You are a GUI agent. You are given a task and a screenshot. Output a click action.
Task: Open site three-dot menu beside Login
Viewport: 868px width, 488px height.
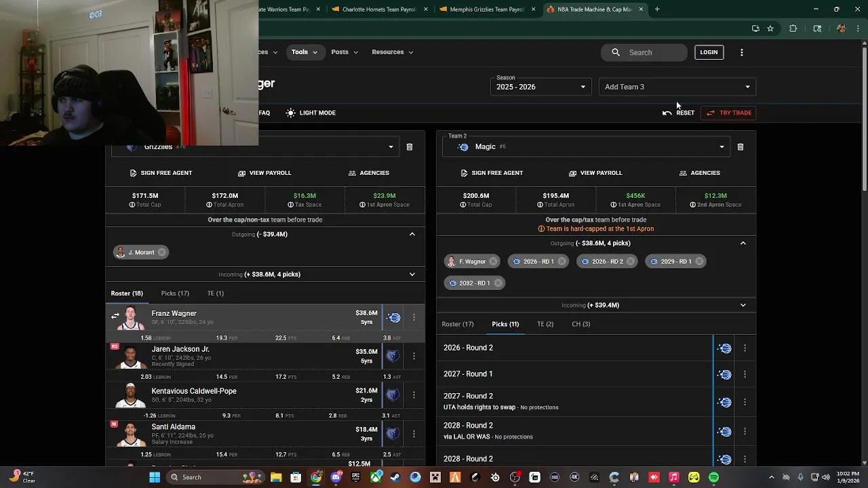pos(741,52)
